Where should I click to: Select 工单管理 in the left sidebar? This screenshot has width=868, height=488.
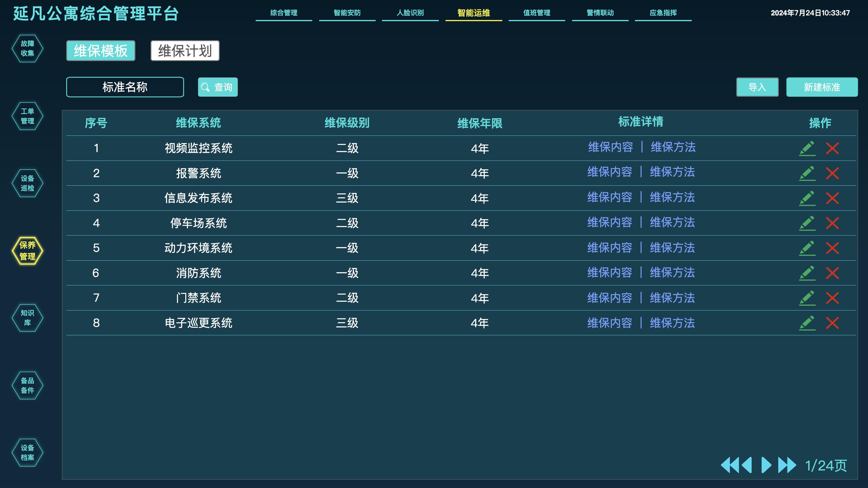[x=28, y=115]
